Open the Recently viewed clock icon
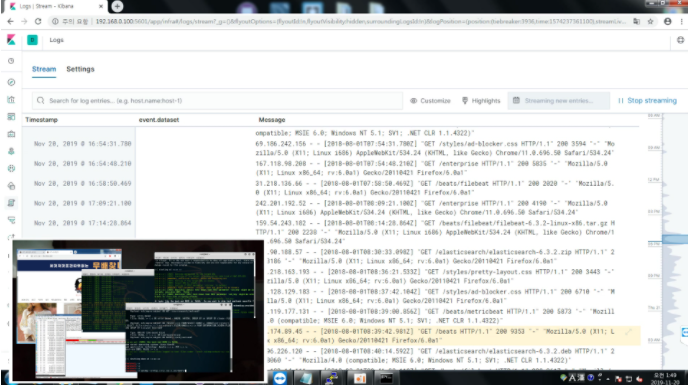 point(11,61)
